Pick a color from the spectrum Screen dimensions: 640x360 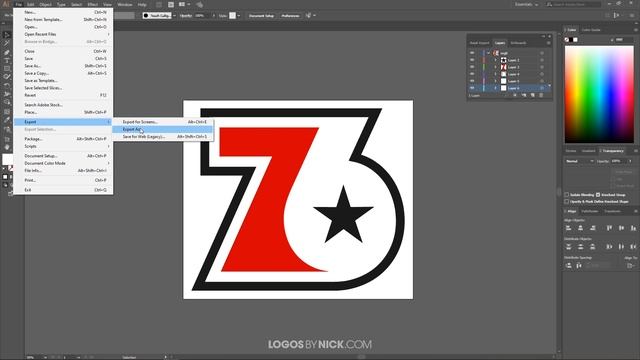tap(599, 94)
